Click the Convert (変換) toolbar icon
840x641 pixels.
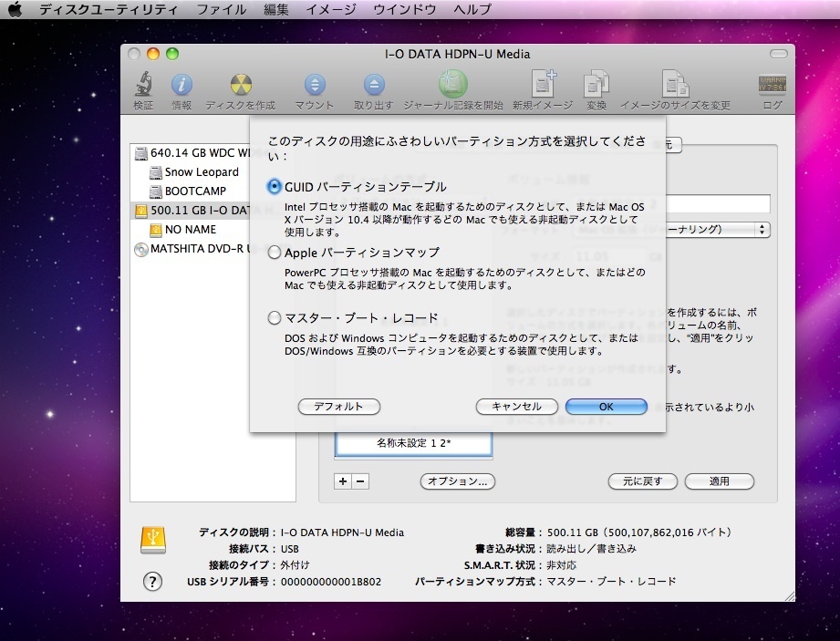point(596,87)
